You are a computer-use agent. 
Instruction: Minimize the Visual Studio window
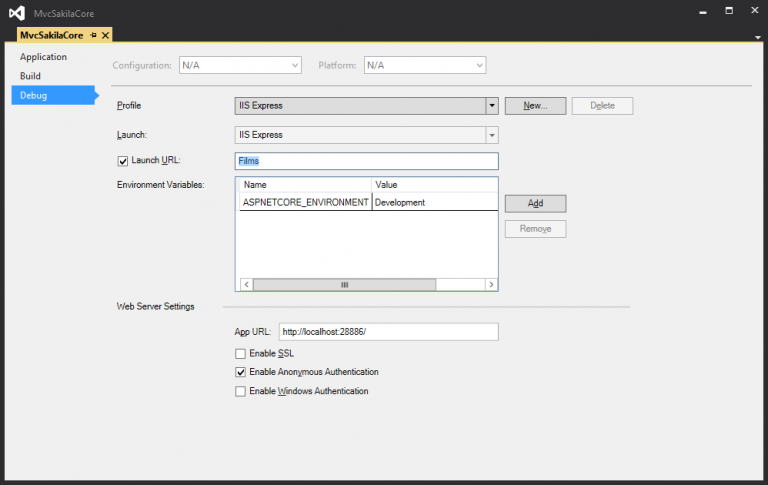tap(702, 11)
